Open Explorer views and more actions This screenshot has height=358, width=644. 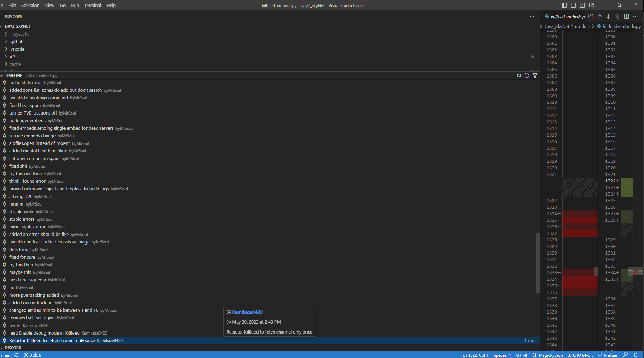[x=532, y=17]
